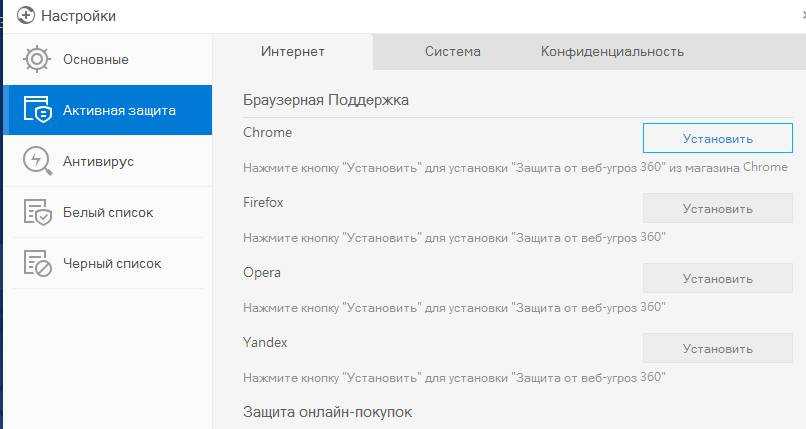Install web protection for Opera
The height and width of the screenshot is (429, 806).
point(717,278)
